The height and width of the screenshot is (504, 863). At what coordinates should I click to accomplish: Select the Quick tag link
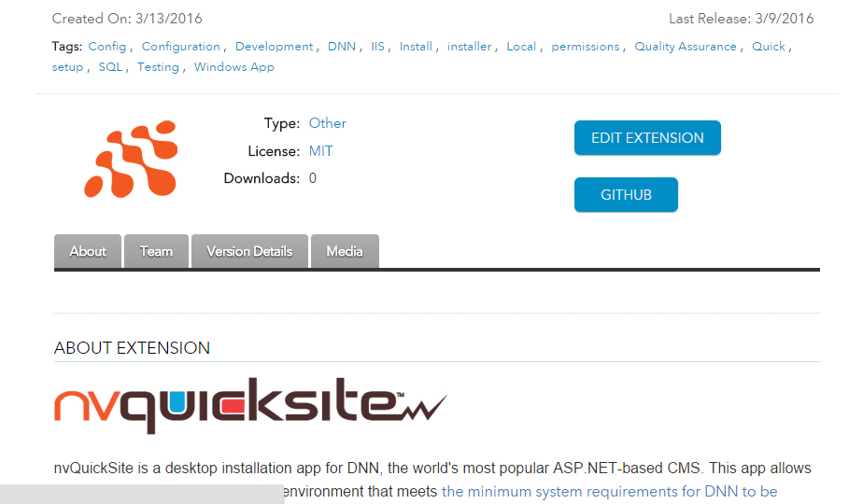(x=769, y=47)
